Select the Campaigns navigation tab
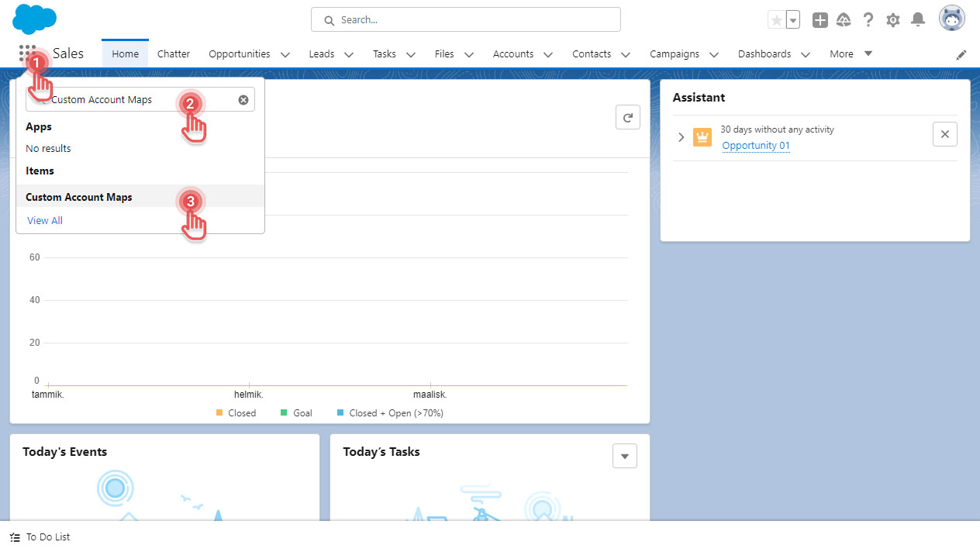Image resolution: width=980 pixels, height=552 pixels. 674,53
